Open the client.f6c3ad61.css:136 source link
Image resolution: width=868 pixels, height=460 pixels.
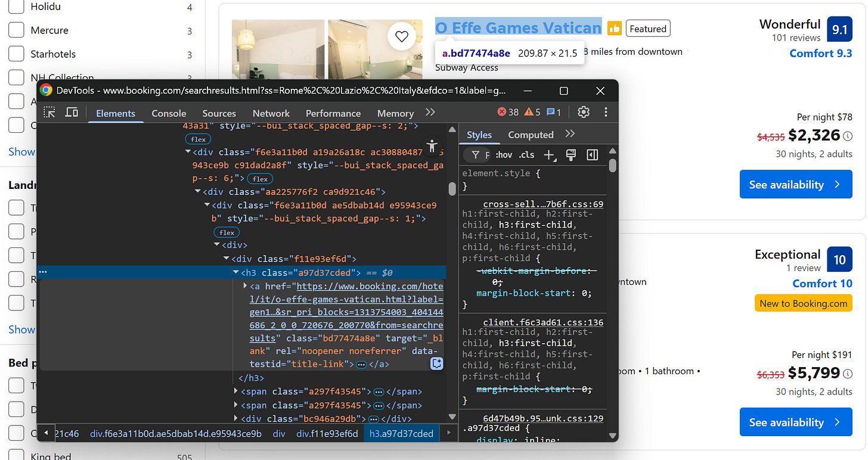point(543,322)
